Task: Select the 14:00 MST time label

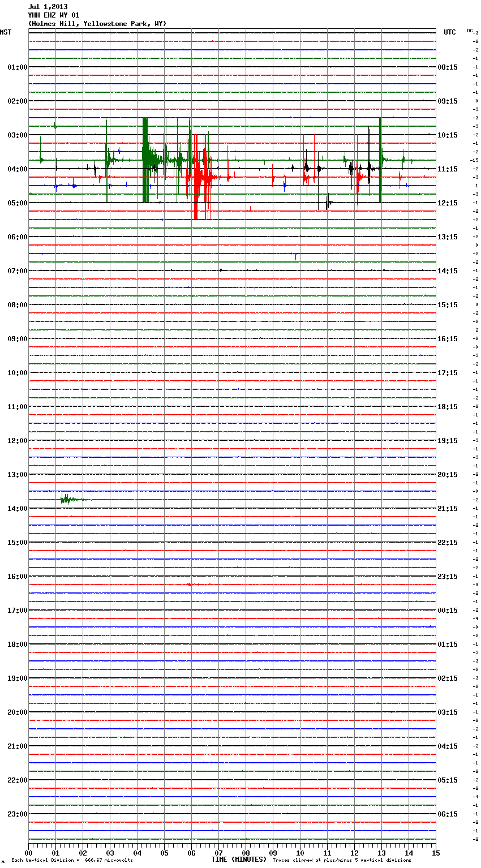Action: pyautogui.click(x=18, y=509)
